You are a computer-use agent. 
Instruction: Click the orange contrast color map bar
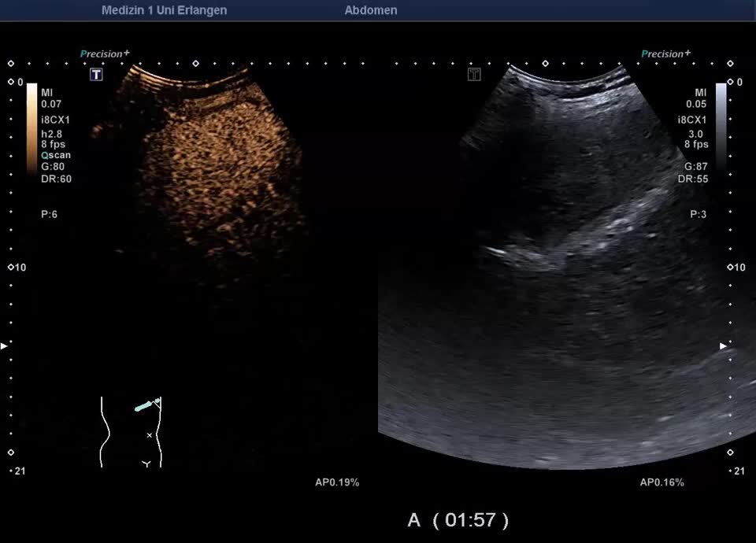click(x=31, y=126)
